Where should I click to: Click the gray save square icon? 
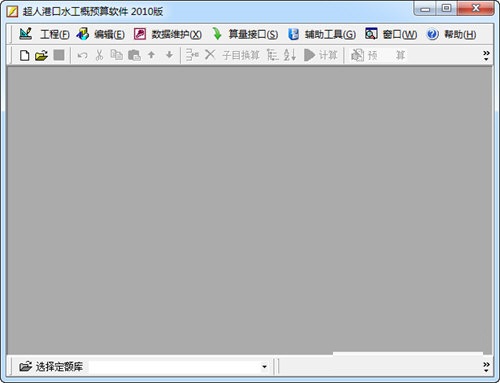[x=59, y=55]
